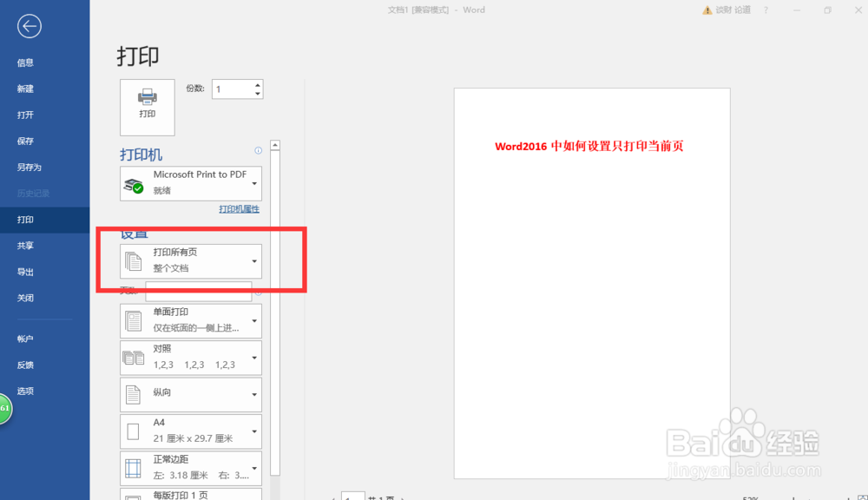The width and height of the screenshot is (868, 500).
Task: Expand the print range options dropdown
Action: point(254,260)
